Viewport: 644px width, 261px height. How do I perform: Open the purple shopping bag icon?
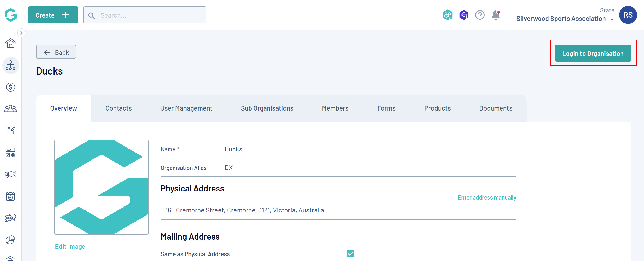[463, 15]
